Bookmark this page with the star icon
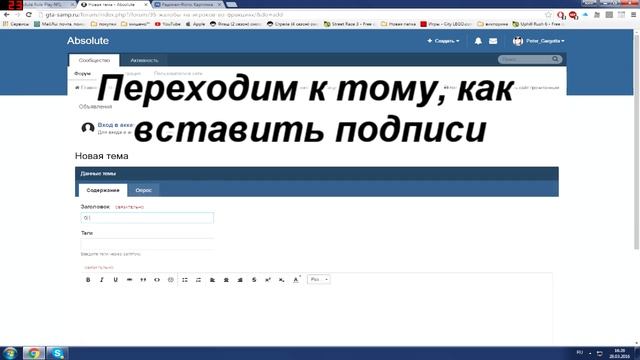The image size is (640, 360). [x=548, y=15]
